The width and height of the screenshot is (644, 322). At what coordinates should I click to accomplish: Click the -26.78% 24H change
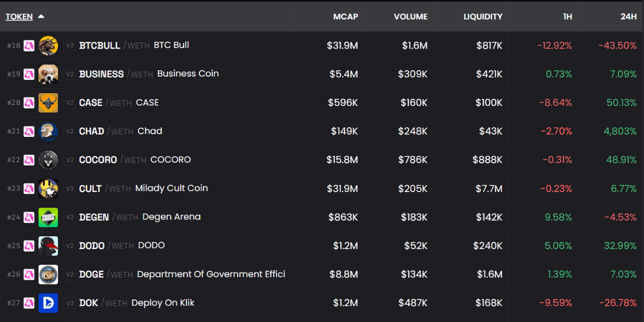pos(618,303)
